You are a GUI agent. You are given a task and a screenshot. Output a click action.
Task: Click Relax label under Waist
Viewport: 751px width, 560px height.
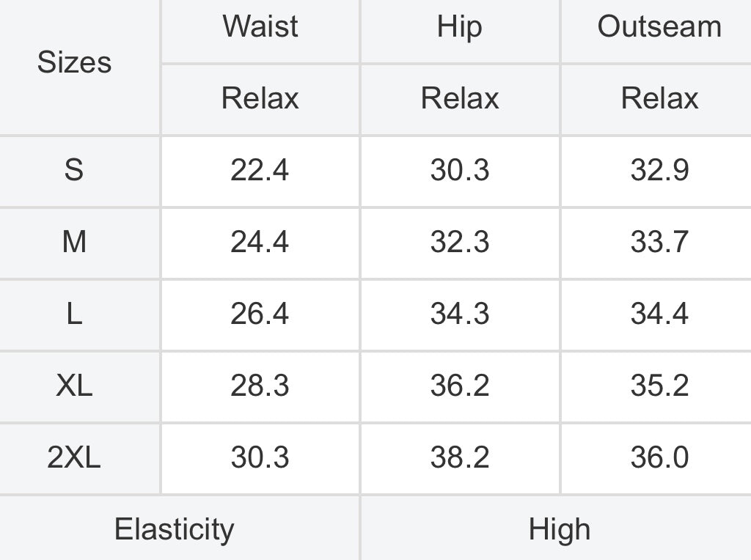coord(260,98)
